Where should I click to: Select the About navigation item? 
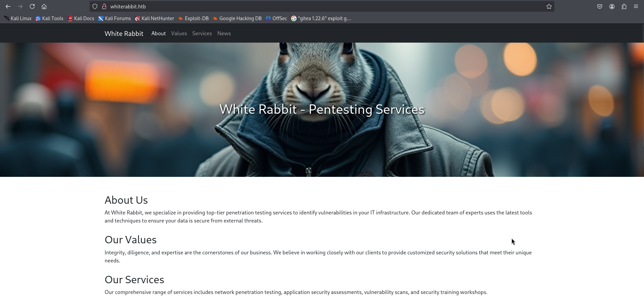click(158, 34)
